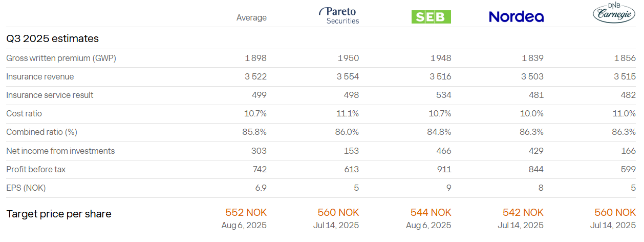This screenshot has height=242, width=644.
Task: Click the EPS (NOK) row label
Action: 26,188
